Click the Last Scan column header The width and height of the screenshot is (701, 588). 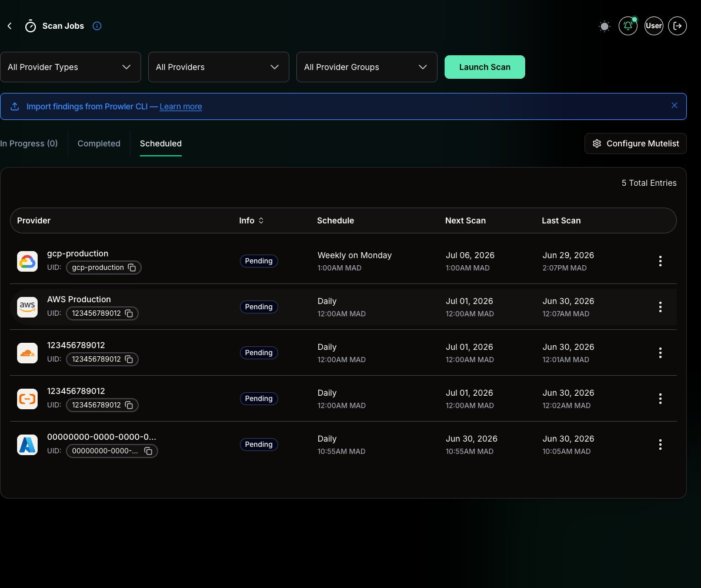pos(561,220)
